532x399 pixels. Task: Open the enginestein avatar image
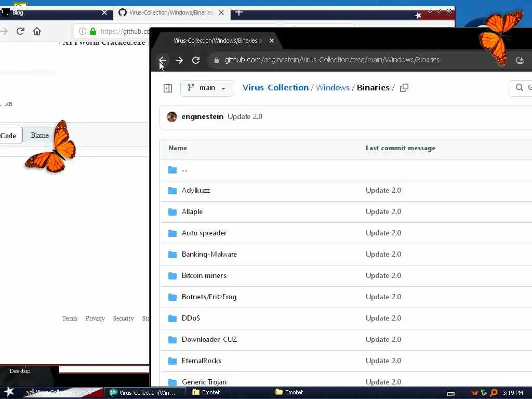pyautogui.click(x=172, y=117)
